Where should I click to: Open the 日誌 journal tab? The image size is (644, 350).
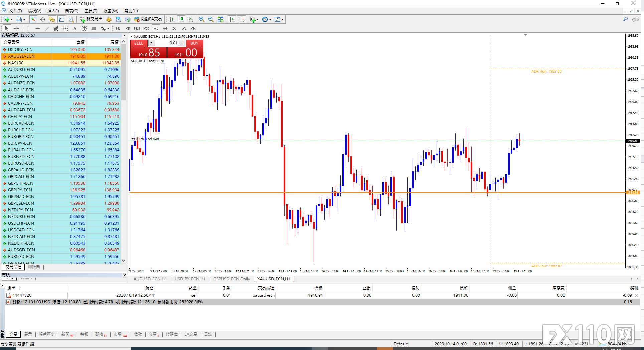point(208,334)
